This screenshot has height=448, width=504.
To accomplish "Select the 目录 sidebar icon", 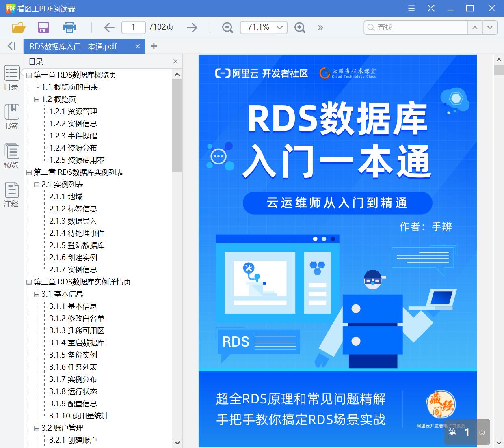I will point(11,78).
